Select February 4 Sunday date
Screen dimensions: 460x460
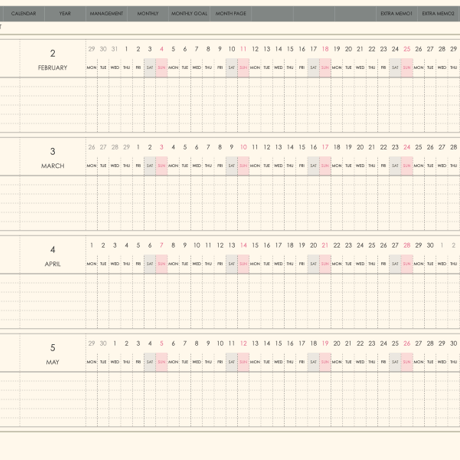point(162,49)
